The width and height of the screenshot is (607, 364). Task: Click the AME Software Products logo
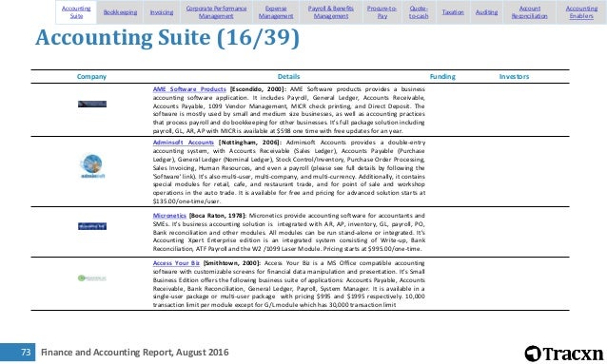[x=92, y=104]
